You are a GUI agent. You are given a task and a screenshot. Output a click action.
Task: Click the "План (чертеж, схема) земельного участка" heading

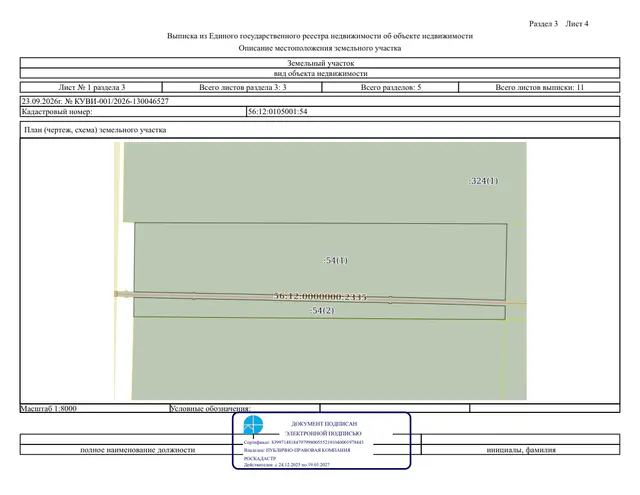95,130
